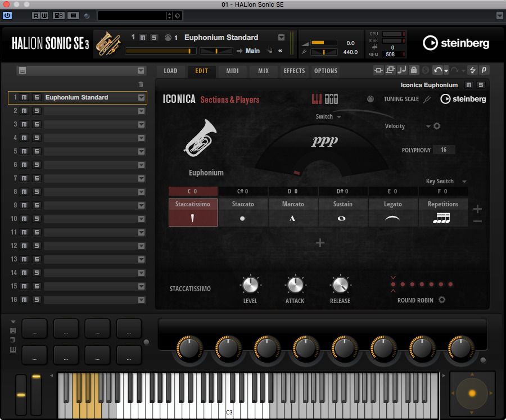Click the multi-program save disk icon
This screenshot has width=506, height=420.
(x=22, y=70)
